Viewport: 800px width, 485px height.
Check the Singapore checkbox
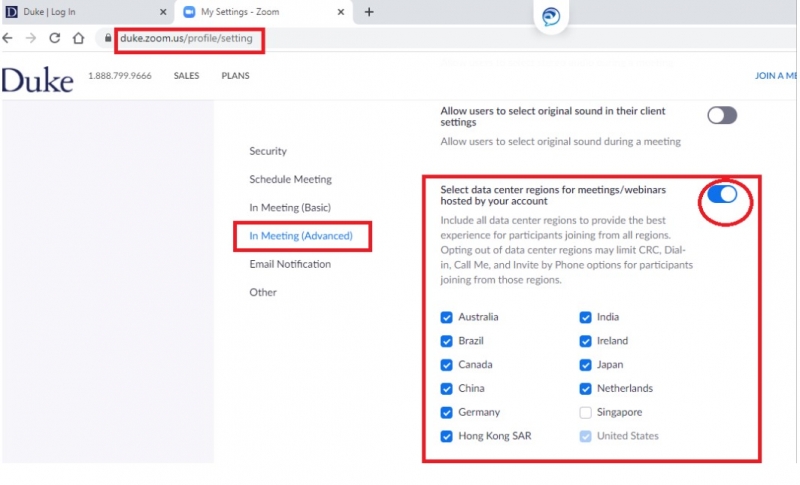point(586,412)
